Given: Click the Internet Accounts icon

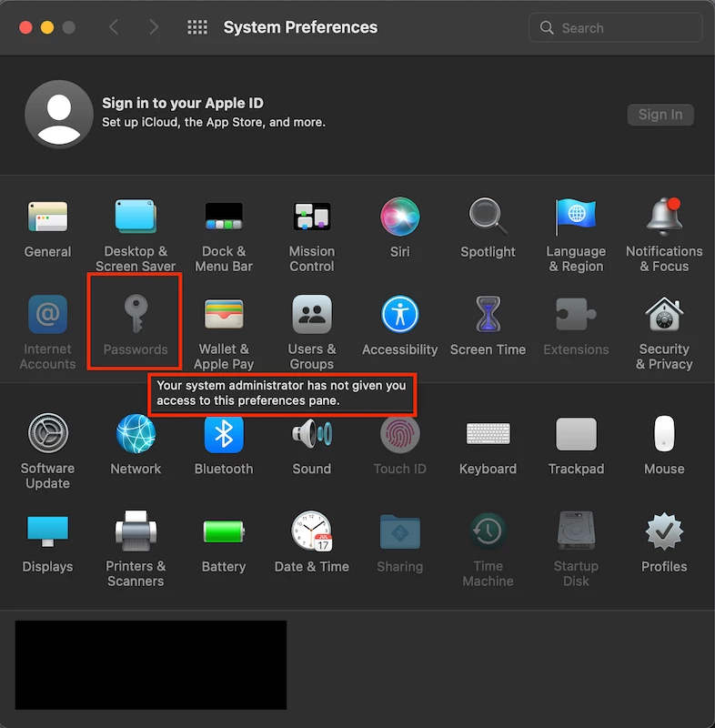Looking at the screenshot, I should pos(47,314).
